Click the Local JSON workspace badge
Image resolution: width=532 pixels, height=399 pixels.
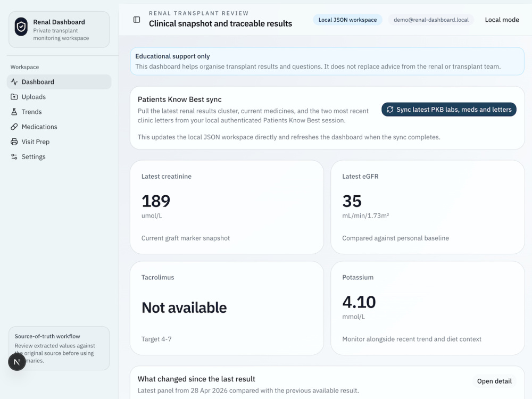(x=347, y=20)
